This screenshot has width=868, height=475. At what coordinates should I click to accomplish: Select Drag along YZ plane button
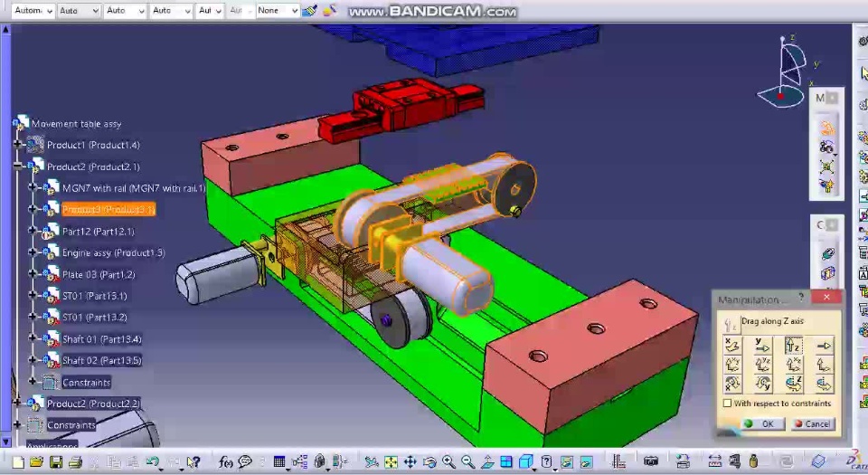coord(763,365)
